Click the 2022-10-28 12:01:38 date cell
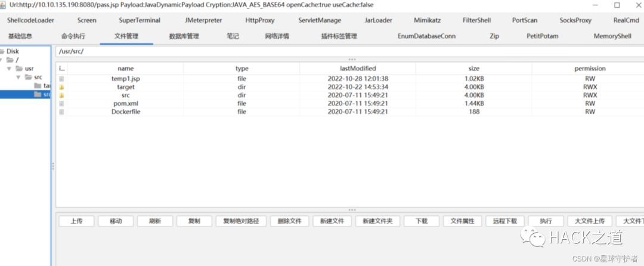The image size is (644, 266). coord(358,79)
